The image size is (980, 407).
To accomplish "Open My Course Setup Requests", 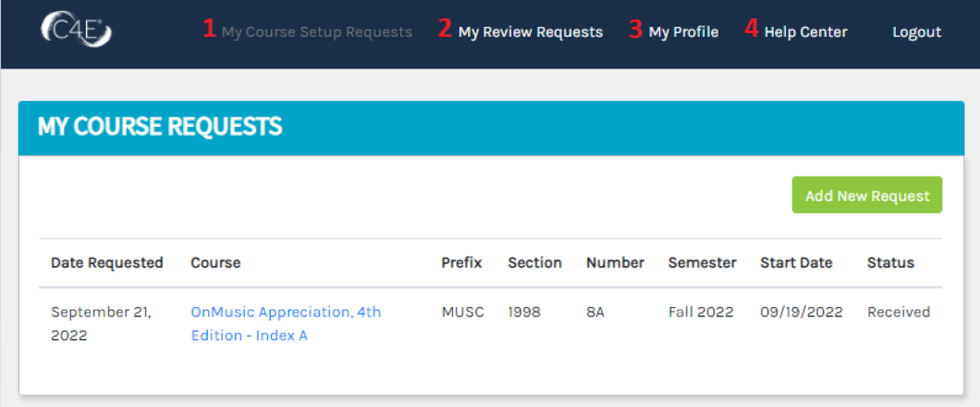I will 316,31.
